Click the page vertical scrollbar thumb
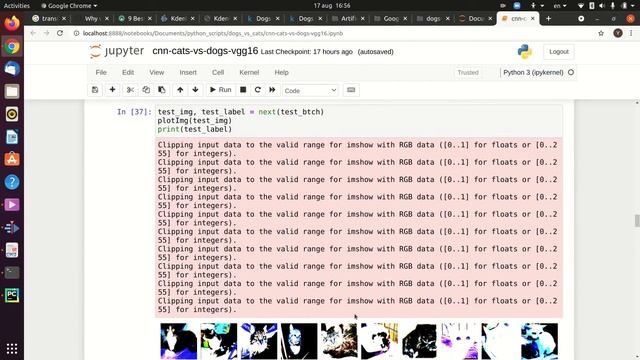The image size is (640, 360). 637,220
